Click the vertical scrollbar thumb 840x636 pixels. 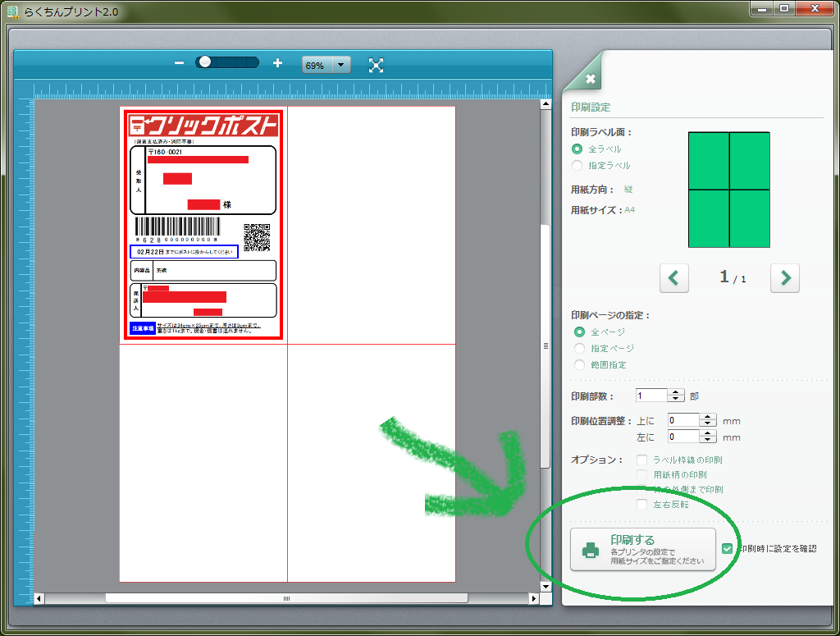[x=546, y=345]
